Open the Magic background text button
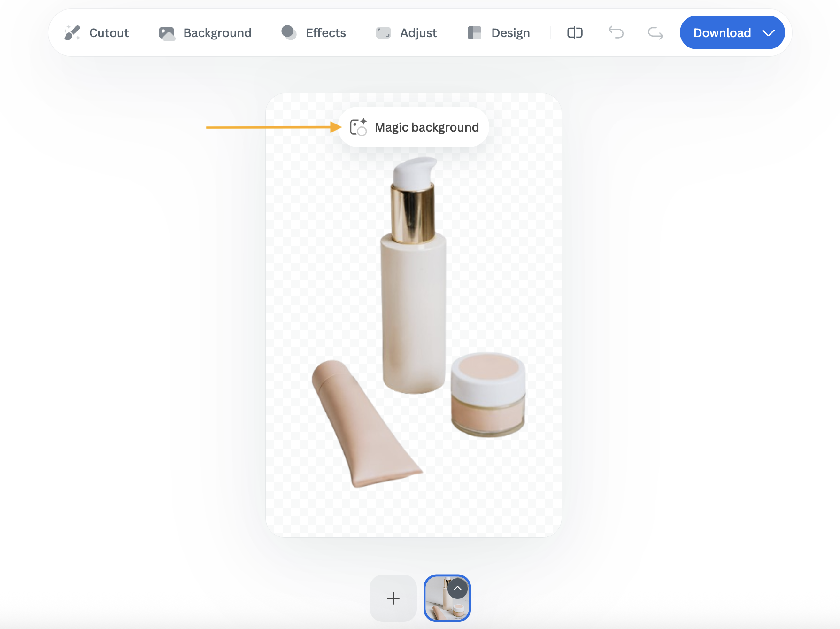 click(426, 127)
